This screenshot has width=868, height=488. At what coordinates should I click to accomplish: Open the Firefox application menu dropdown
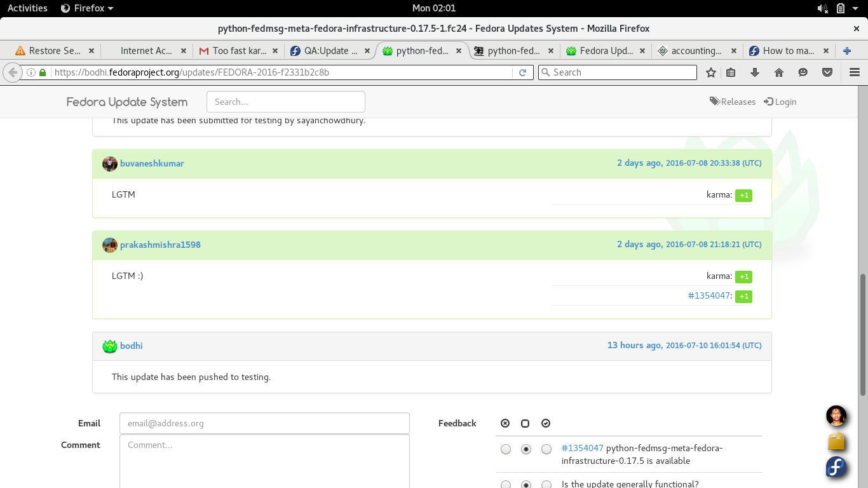tap(87, 8)
